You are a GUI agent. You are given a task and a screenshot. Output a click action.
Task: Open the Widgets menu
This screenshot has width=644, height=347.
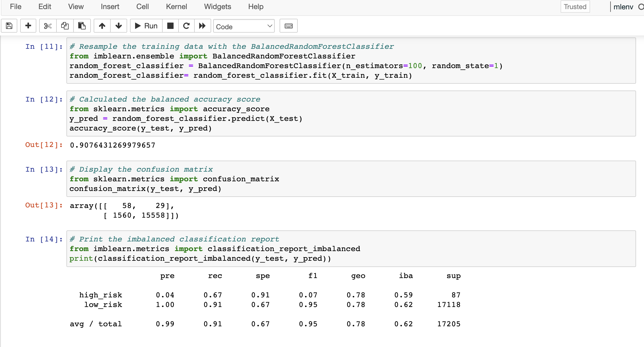point(217,7)
